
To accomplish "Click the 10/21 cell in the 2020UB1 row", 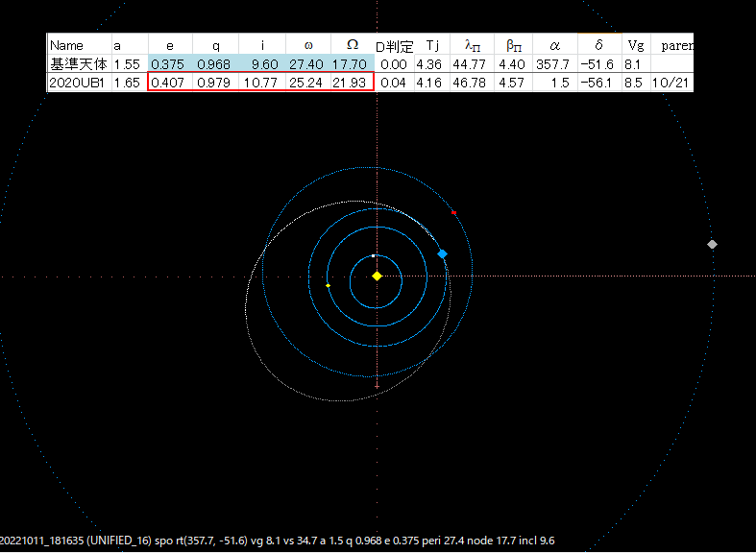I will [671, 83].
